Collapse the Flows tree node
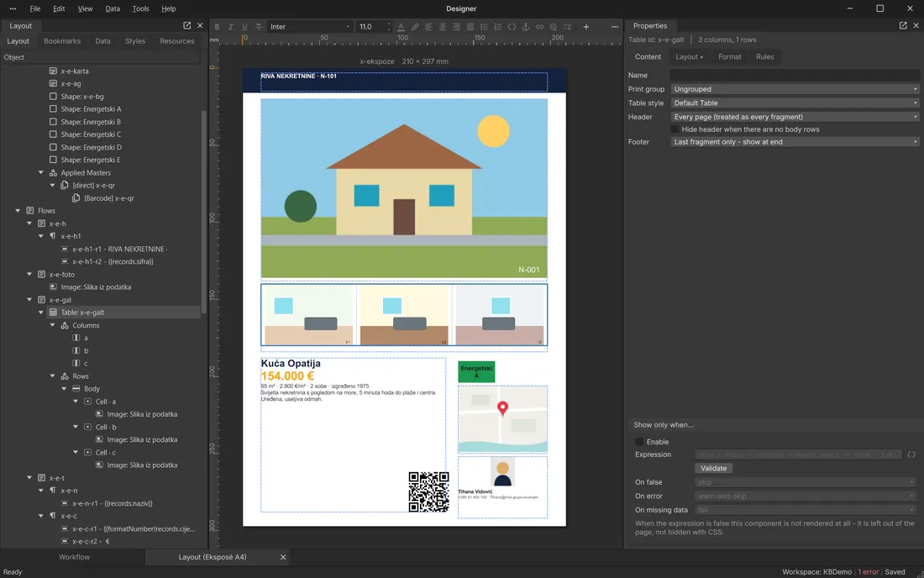The image size is (924, 578). pos(18,210)
